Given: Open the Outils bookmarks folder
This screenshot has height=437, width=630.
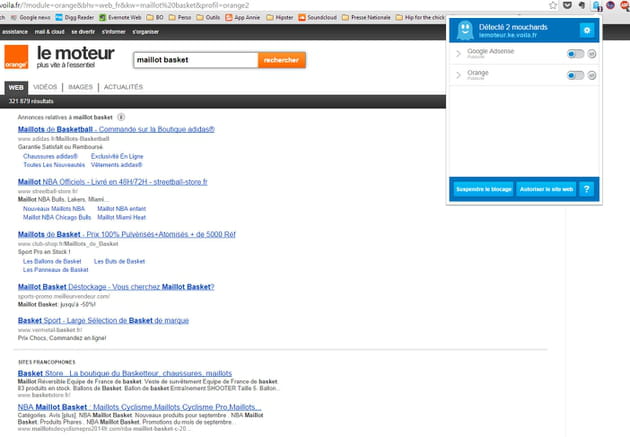Looking at the screenshot, I should pos(208,18).
